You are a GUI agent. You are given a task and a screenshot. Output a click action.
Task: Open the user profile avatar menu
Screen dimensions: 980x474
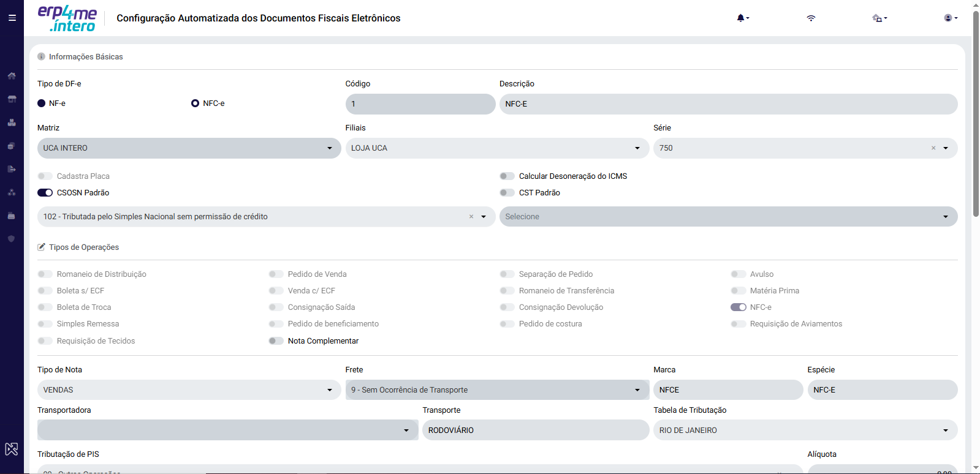point(951,18)
